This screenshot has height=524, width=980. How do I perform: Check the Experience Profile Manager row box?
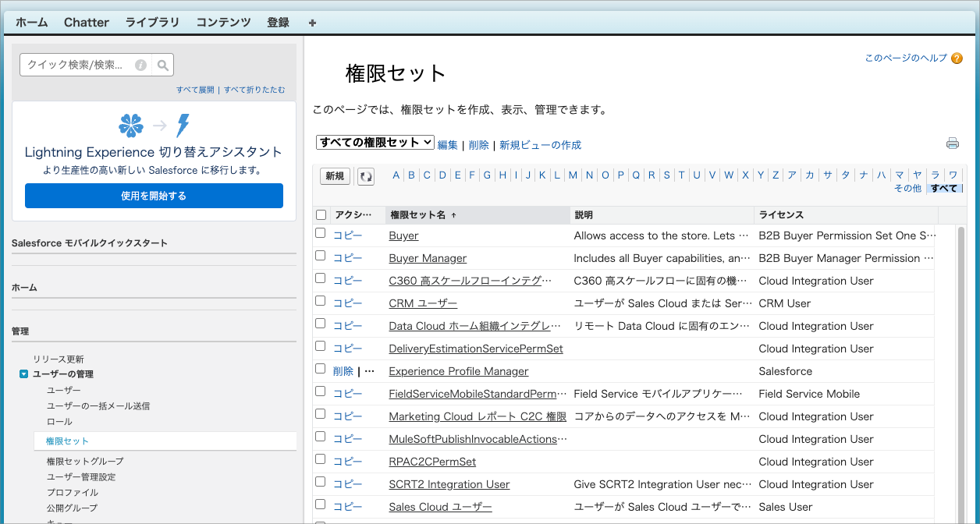coord(320,369)
